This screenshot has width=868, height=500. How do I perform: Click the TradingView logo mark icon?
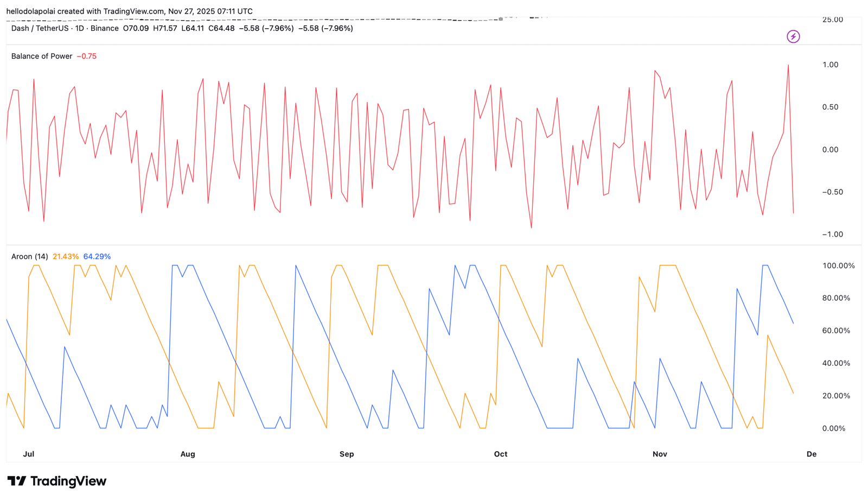point(17,481)
